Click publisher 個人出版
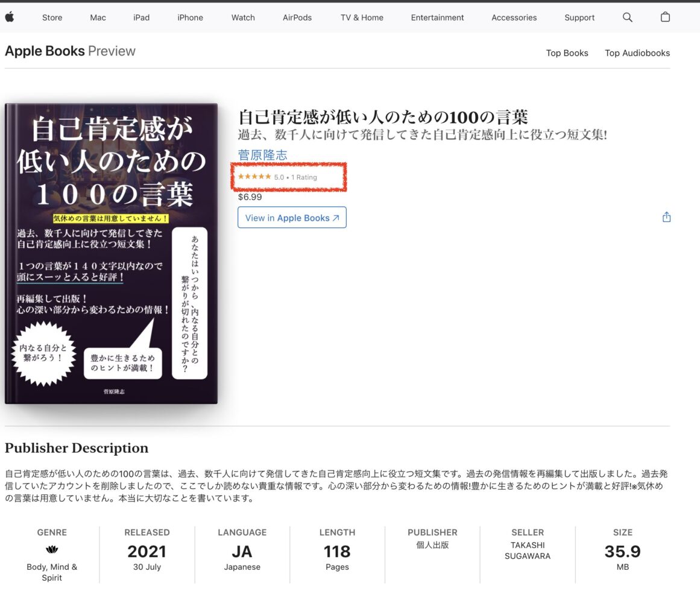The height and width of the screenshot is (603, 700). tap(432, 545)
